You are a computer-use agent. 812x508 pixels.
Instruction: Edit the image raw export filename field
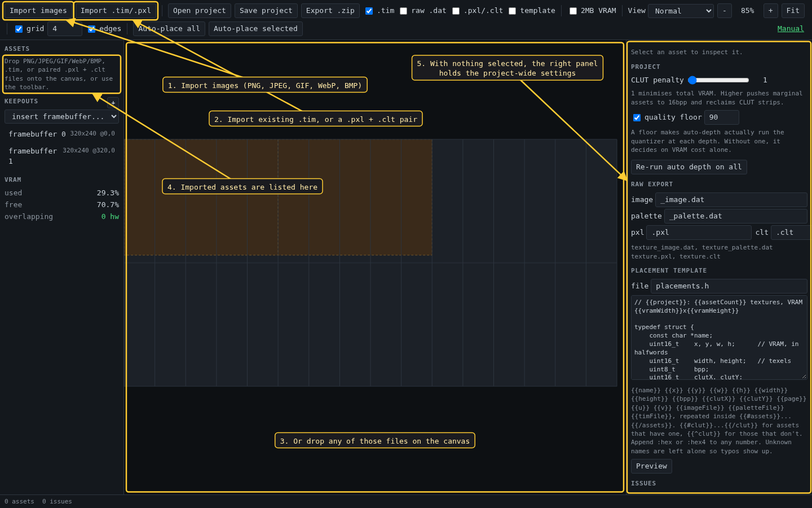pos(731,200)
